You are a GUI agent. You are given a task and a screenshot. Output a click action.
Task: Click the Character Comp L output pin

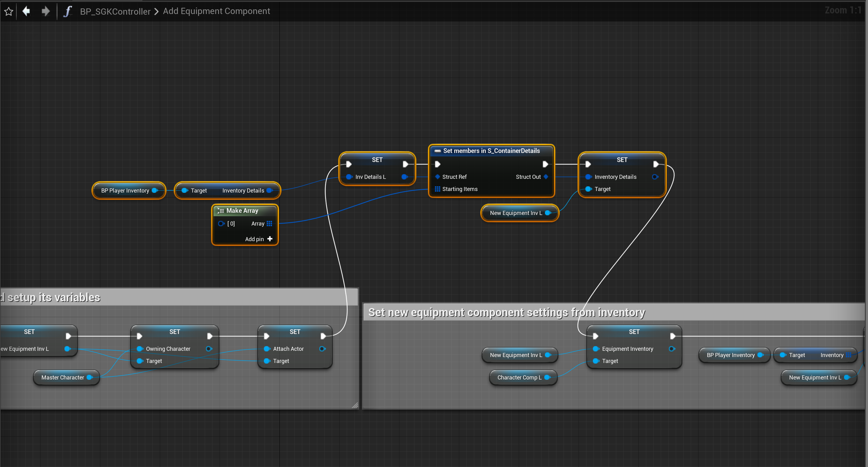click(x=547, y=377)
